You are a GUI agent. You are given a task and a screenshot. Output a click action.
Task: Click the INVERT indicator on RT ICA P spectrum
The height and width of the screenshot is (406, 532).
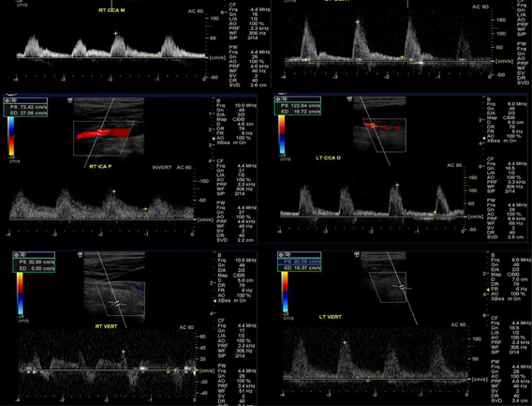pos(162,168)
